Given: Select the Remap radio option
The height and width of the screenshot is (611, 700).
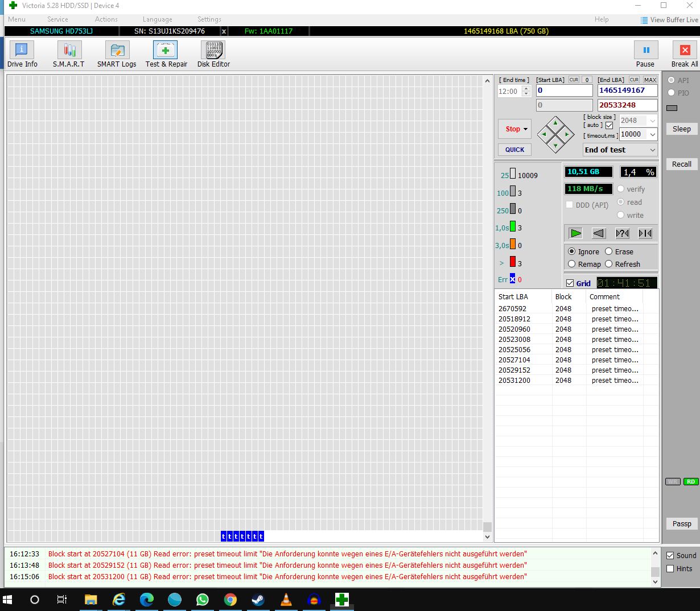Looking at the screenshot, I should coord(572,264).
